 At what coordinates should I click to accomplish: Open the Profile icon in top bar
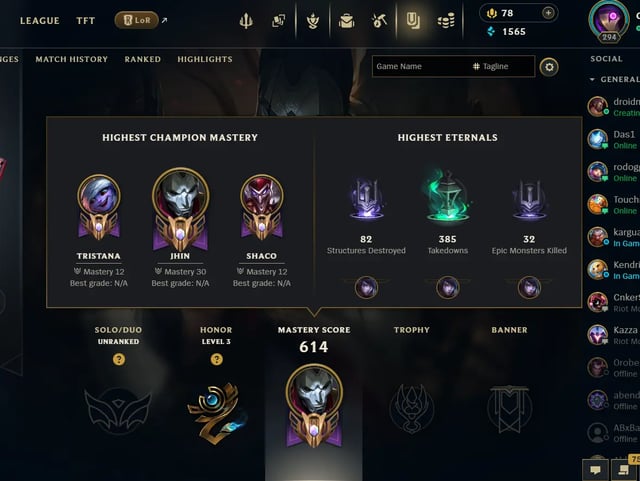[x=413, y=20]
